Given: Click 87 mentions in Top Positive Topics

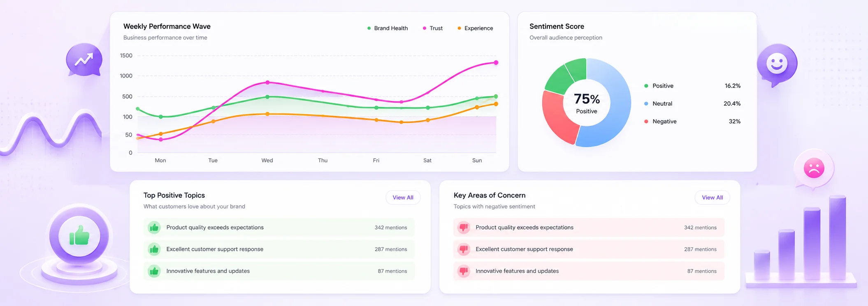Looking at the screenshot, I should (392, 271).
